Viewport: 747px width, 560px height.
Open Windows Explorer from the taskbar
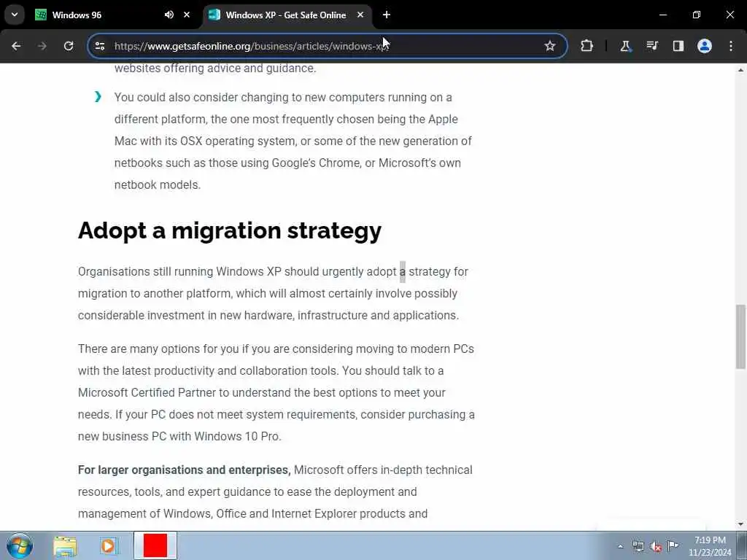[x=65, y=546]
